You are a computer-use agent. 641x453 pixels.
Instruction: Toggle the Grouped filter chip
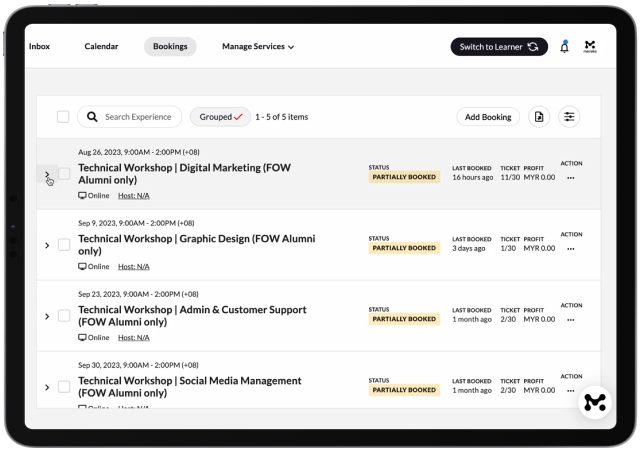(x=220, y=117)
